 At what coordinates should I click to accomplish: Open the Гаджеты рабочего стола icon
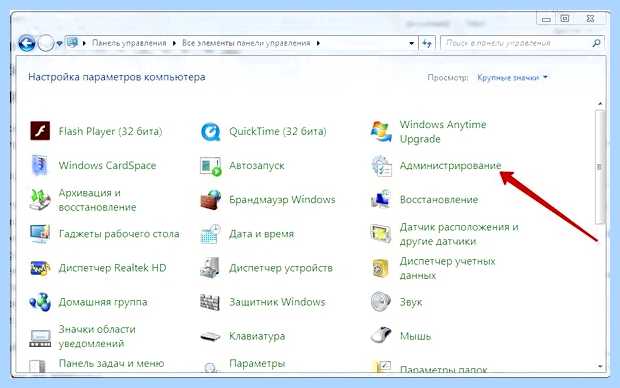(x=40, y=234)
